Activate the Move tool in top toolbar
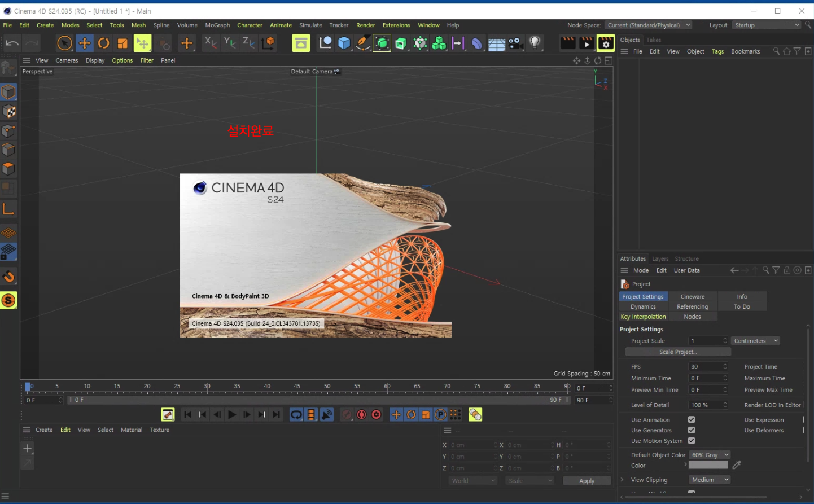 tap(84, 43)
